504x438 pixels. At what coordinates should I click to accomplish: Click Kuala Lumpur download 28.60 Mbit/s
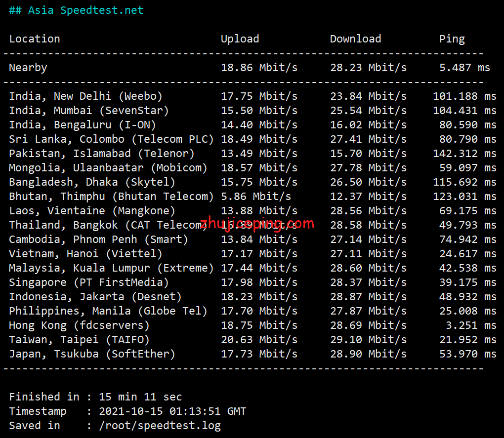[x=368, y=268]
